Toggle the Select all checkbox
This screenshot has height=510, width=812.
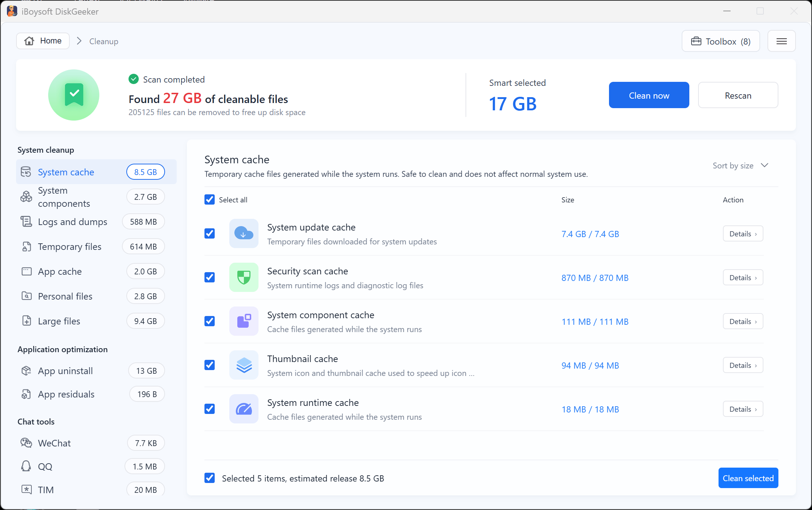[210, 199]
